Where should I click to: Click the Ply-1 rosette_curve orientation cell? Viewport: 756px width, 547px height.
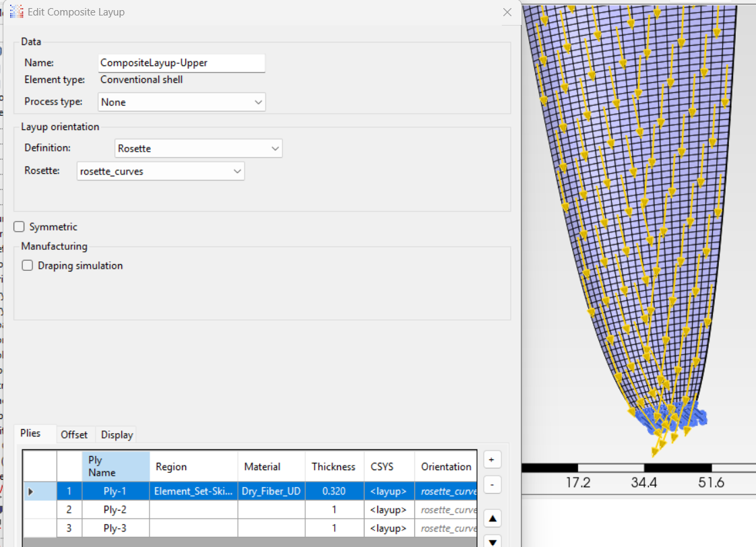pos(446,492)
